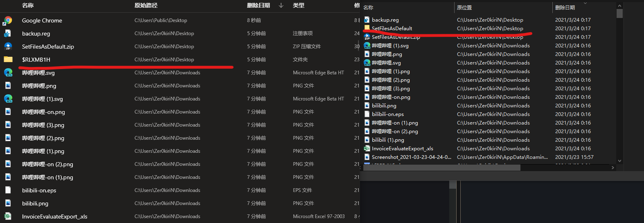The height and width of the screenshot is (223, 644).
Task: Select file name 哔哩哔哩-on (1).png in 原始路径 list
Action: [47, 177]
